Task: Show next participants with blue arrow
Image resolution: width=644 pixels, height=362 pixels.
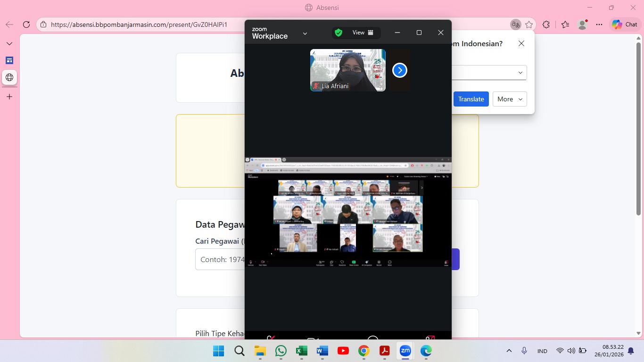Action: 399,70
